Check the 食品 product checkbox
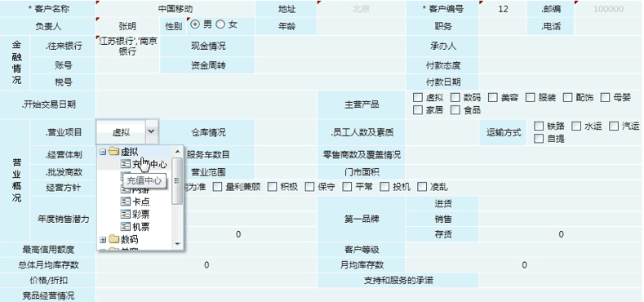The width and height of the screenshot is (644, 302). pyautogui.click(x=455, y=109)
